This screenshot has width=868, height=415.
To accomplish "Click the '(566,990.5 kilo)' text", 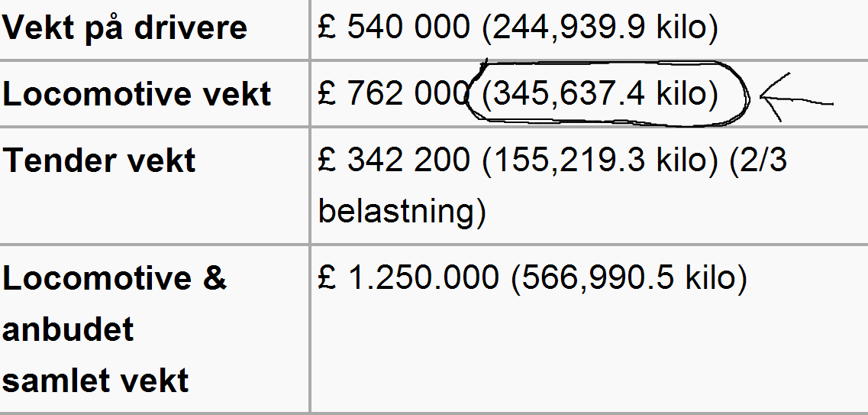I will pos(629,277).
